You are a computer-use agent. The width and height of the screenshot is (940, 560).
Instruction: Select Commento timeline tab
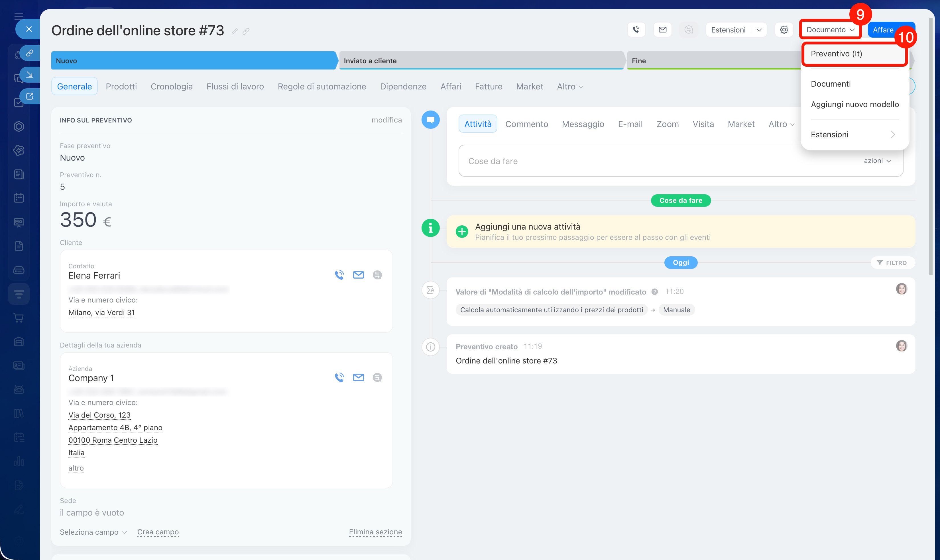(527, 124)
